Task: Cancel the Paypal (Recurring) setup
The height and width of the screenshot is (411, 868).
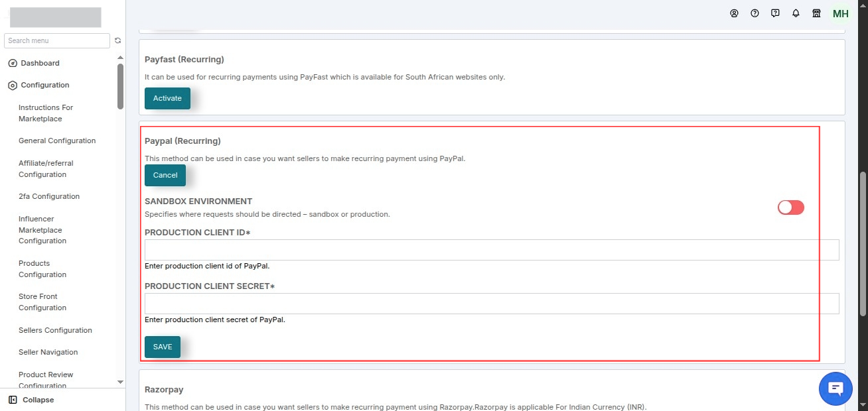Action: pos(165,175)
